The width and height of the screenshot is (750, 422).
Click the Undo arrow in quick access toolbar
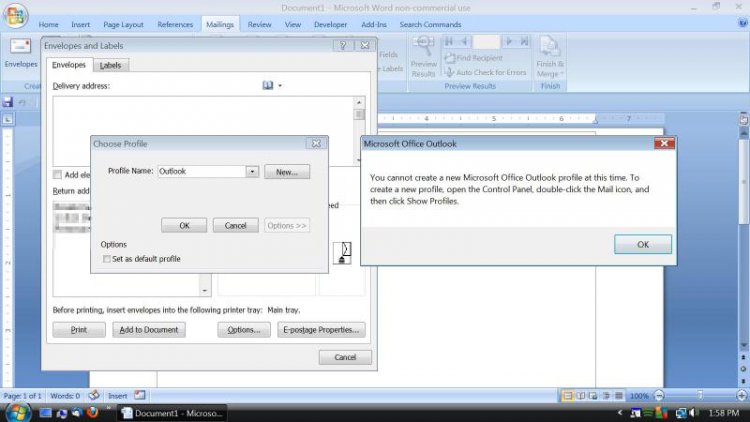point(22,102)
